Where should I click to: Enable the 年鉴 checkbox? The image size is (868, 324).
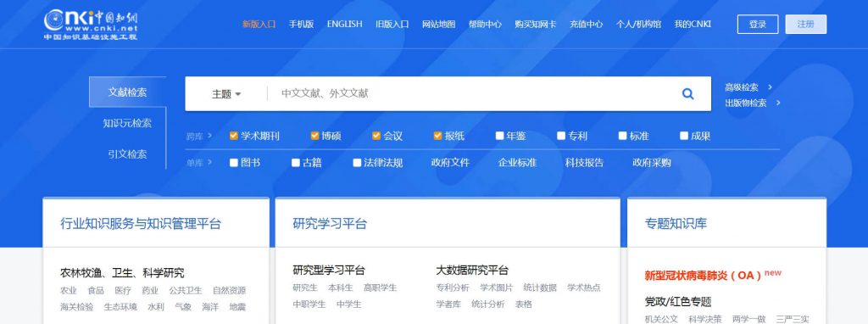(x=500, y=136)
